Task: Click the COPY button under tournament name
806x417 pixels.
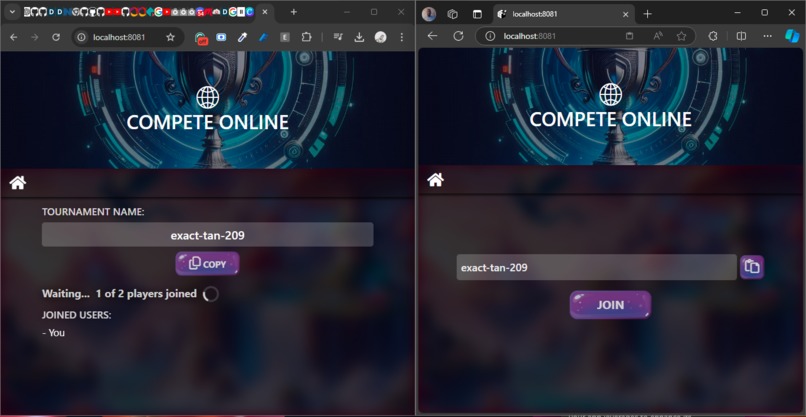Action: (208, 264)
